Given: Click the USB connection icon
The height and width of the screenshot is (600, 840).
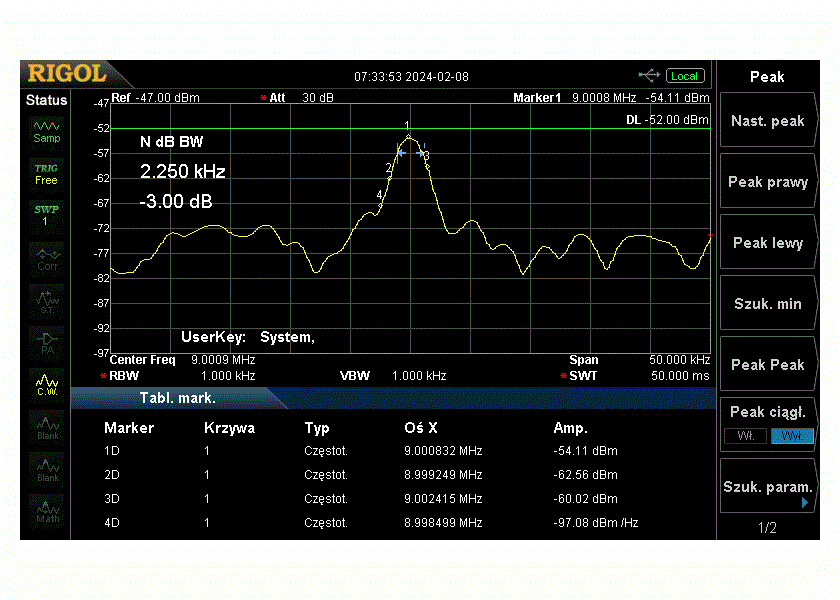Looking at the screenshot, I should coord(650,76).
